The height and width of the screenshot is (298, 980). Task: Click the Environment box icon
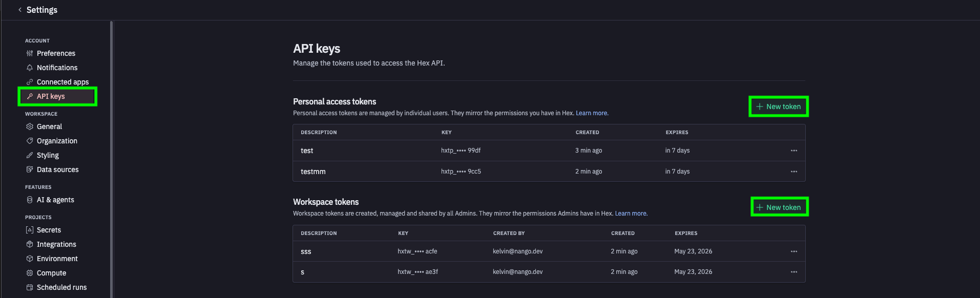(30, 259)
